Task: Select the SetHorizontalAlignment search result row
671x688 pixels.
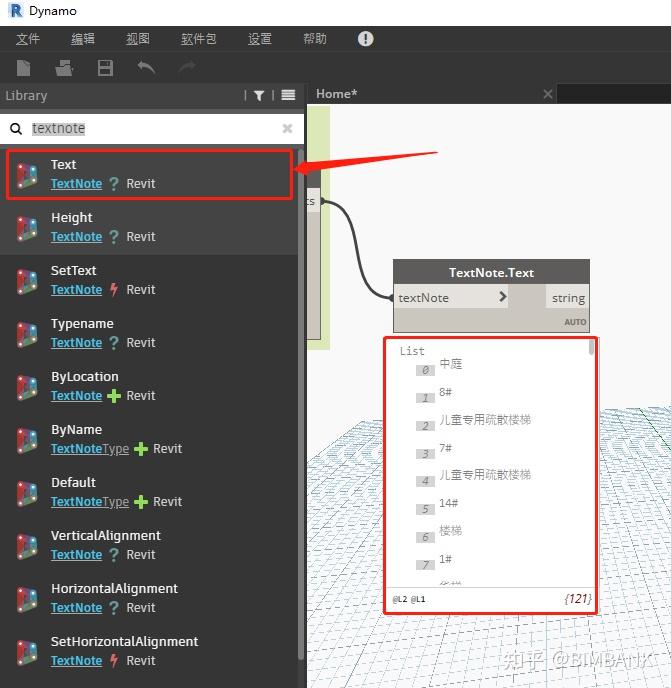Action: 149,652
